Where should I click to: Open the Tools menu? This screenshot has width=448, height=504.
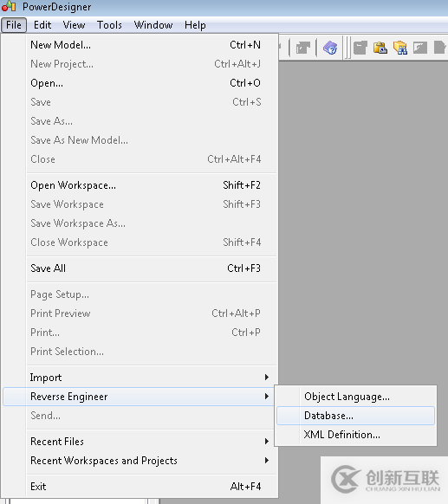[x=109, y=25]
